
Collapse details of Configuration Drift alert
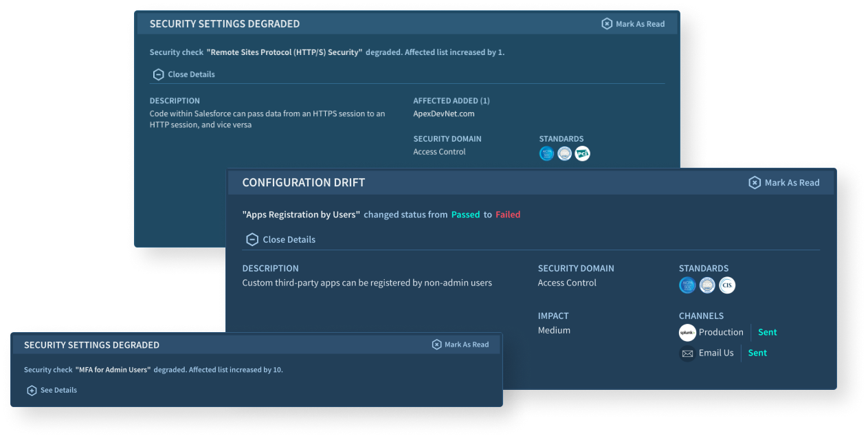[280, 240]
